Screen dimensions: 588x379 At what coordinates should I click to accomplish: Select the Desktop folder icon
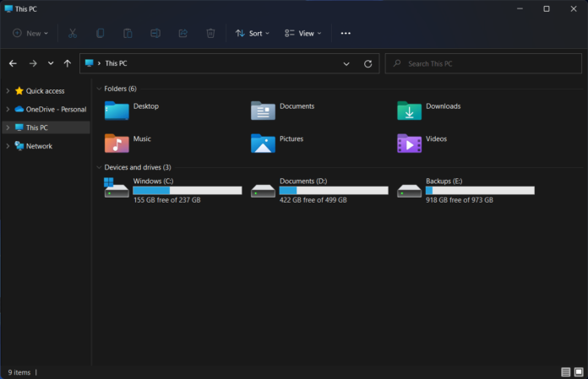coord(117,111)
